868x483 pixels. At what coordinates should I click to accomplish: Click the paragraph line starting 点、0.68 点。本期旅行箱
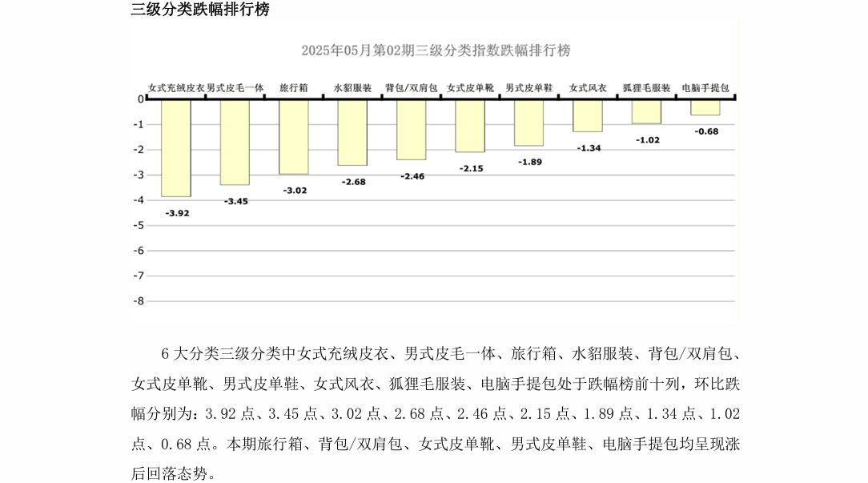pos(436,445)
